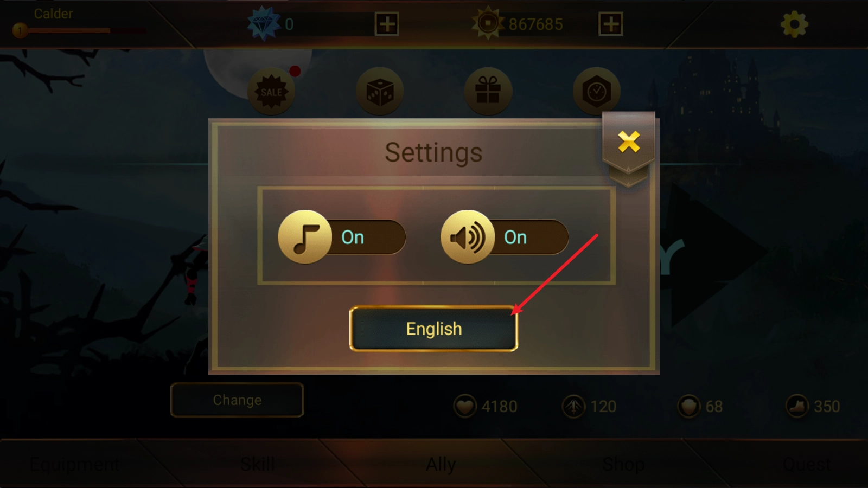Open the Quest tab

(806, 465)
